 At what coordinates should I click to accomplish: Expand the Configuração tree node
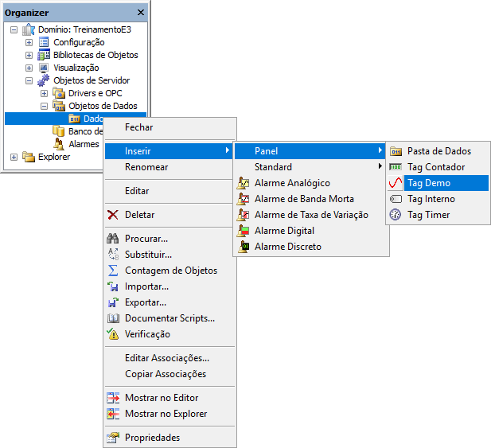(x=29, y=42)
